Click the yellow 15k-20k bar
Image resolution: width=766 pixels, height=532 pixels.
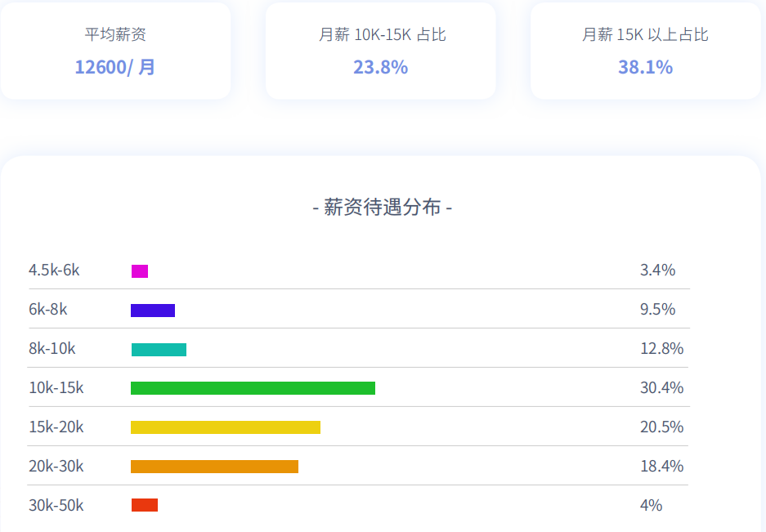[x=225, y=427]
